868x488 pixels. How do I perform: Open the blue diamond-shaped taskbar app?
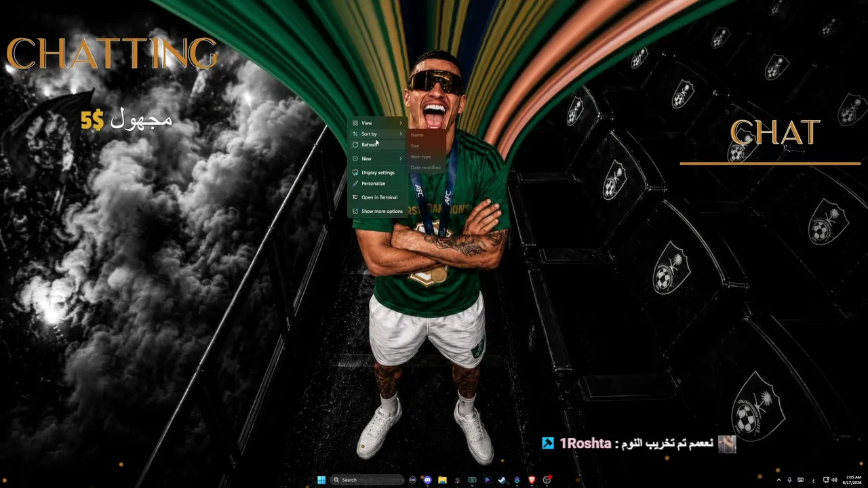coord(517,480)
